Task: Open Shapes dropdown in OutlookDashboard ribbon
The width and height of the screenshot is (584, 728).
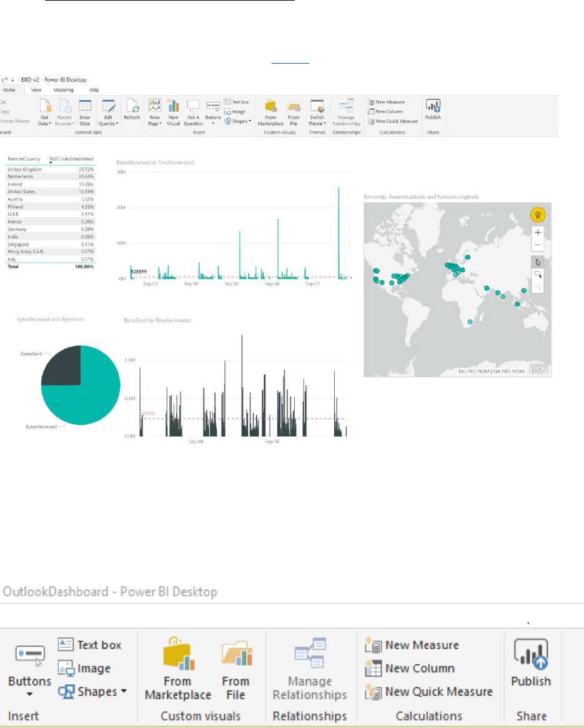Action: 93,691
